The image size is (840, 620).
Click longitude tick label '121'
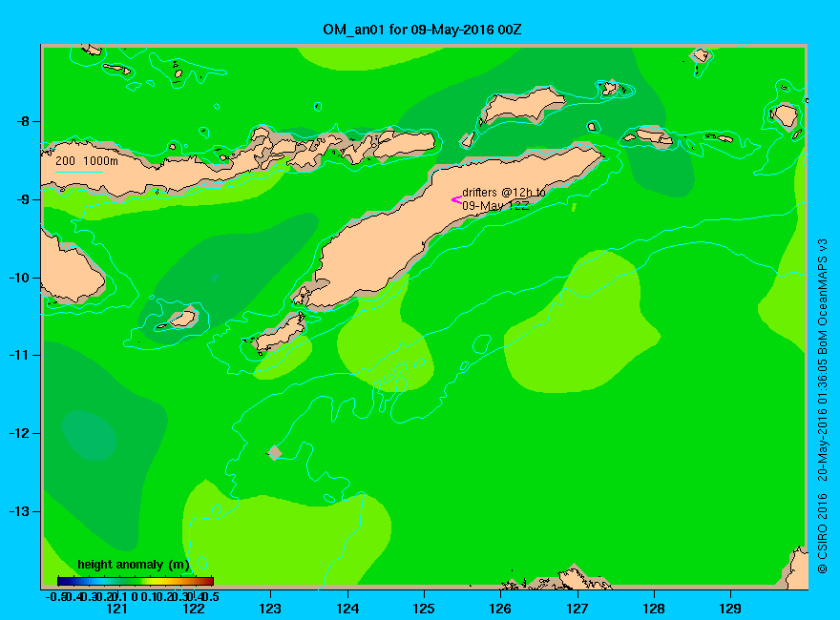(x=116, y=609)
